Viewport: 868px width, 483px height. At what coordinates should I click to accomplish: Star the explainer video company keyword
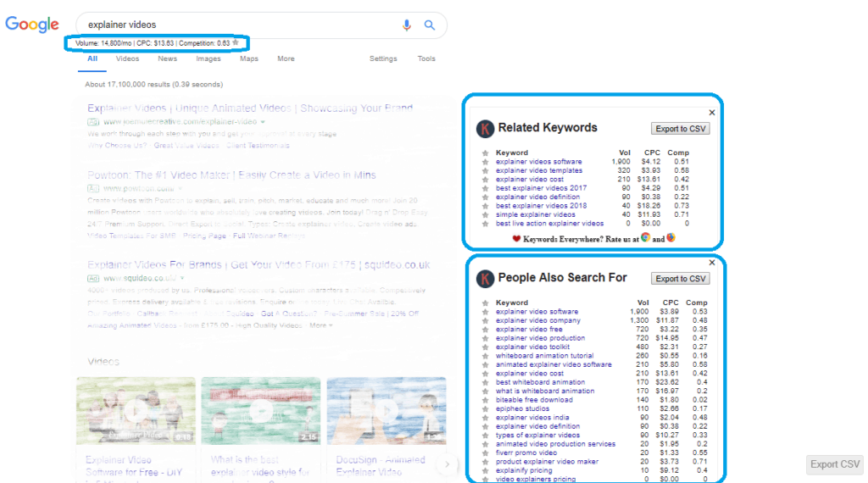tap(486, 321)
